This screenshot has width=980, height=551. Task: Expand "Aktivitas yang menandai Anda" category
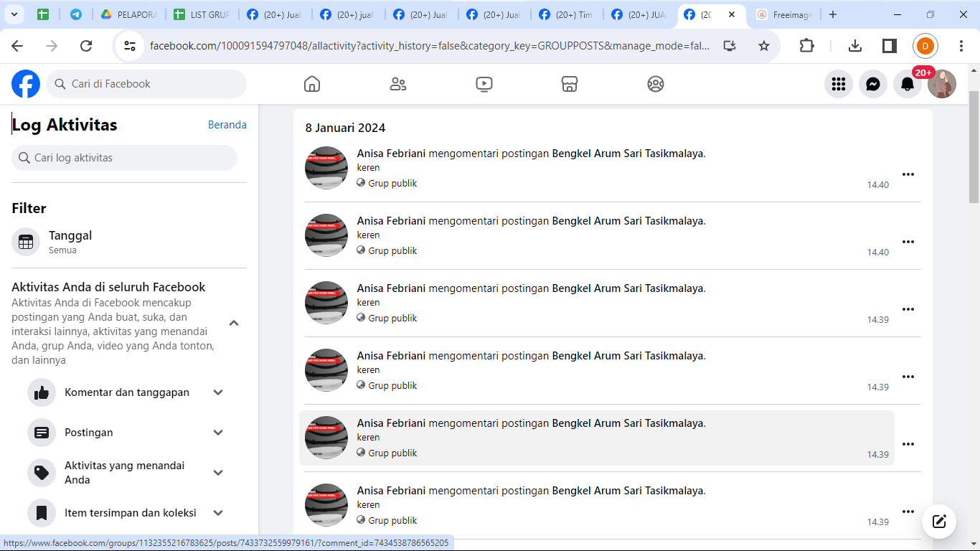(218, 473)
